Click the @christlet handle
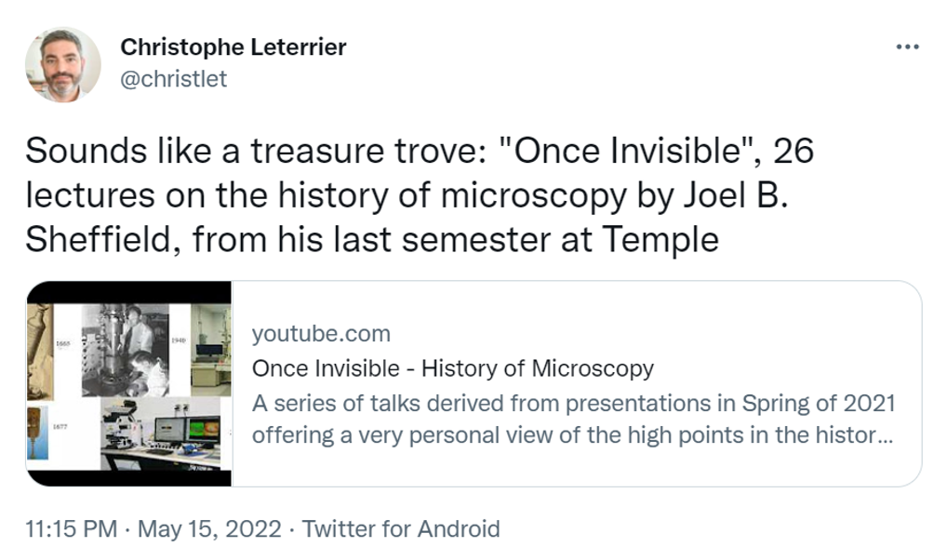The height and width of the screenshot is (560, 947). coord(174,79)
